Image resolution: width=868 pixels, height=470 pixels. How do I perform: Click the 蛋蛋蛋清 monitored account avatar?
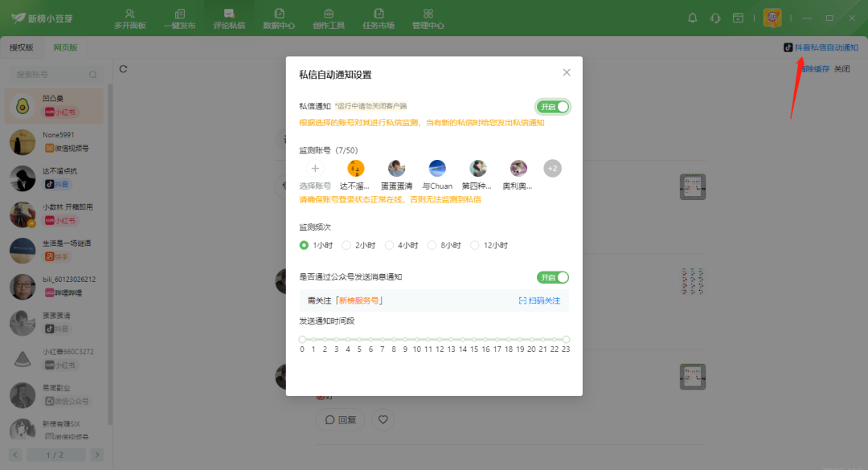tap(396, 168)
